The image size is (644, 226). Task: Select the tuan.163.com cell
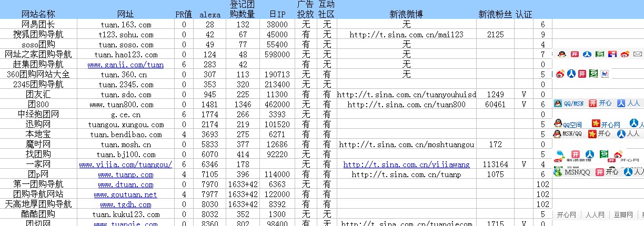[x=126, y=25]
